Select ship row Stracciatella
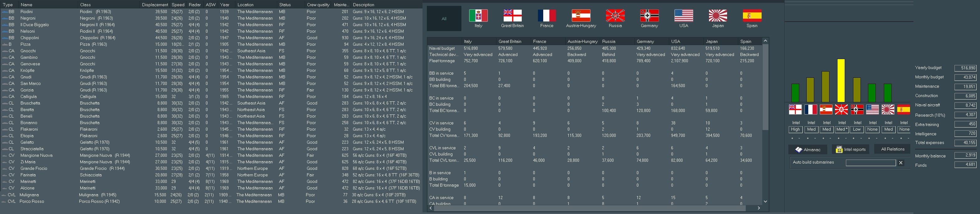Screen dimensions: 980x214 [x=211, y=149]
